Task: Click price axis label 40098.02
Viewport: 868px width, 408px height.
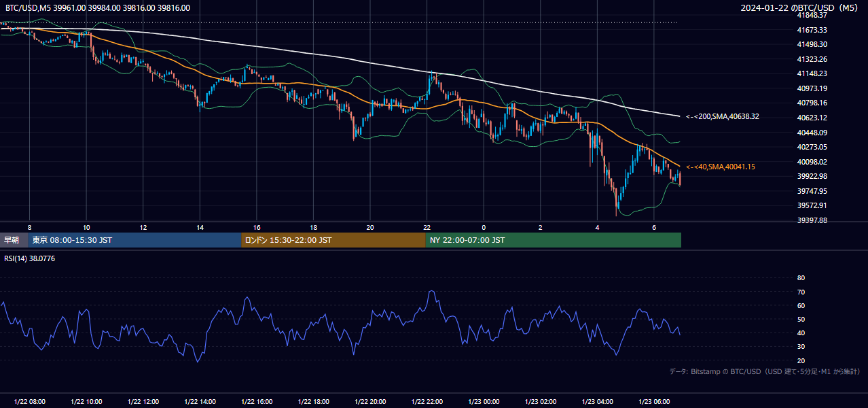Action: pos(812,162)
